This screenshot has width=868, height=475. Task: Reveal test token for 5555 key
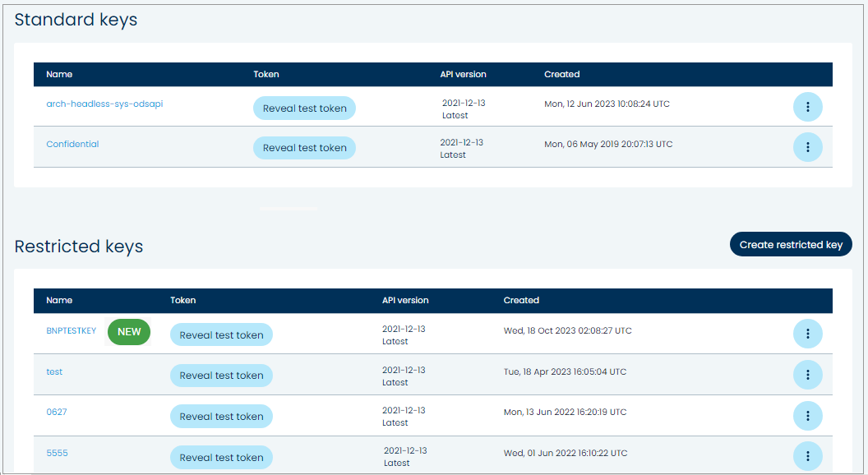[x=221, y=458]
